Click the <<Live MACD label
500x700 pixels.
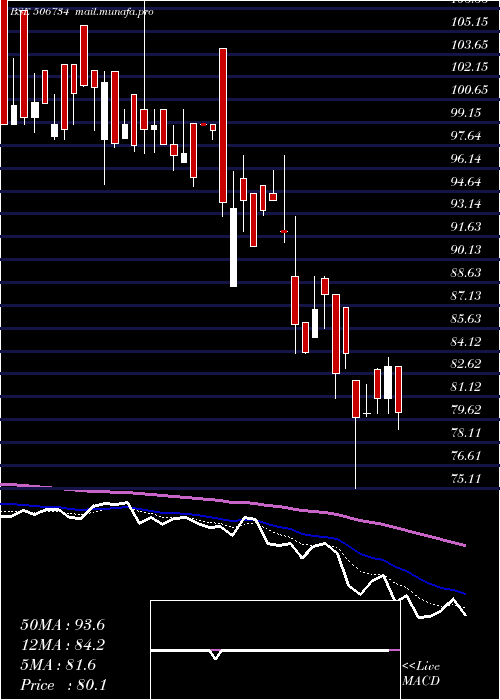(421, 674)
